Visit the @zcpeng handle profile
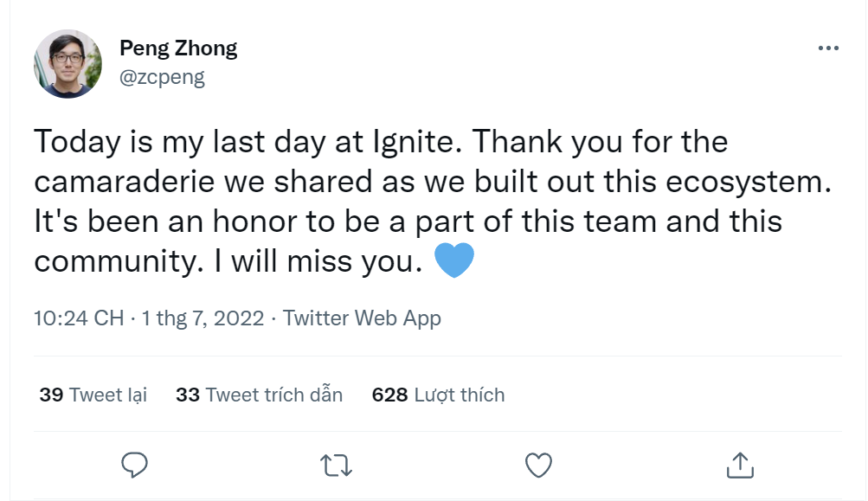The image size is (868, 501). (162, 77)
